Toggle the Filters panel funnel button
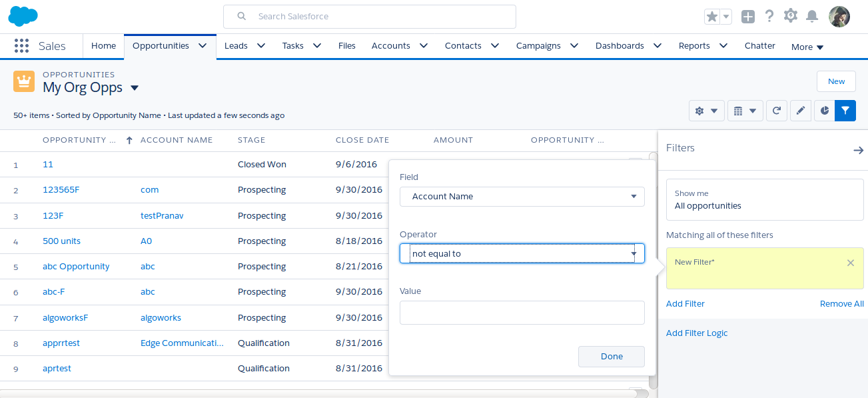The width and height of the screenshot is (868, 398). tap(845, 111)
